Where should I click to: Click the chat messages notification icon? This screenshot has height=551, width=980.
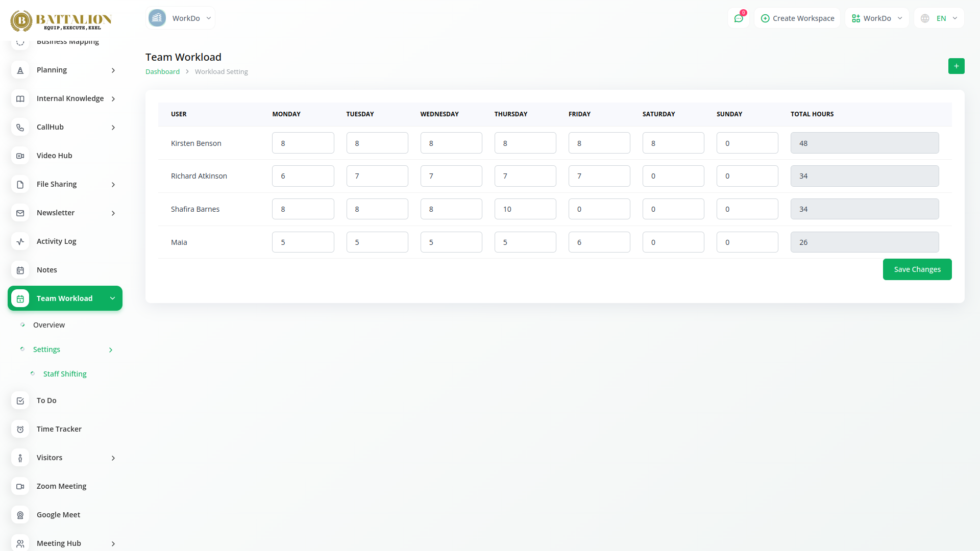point(738,18)
